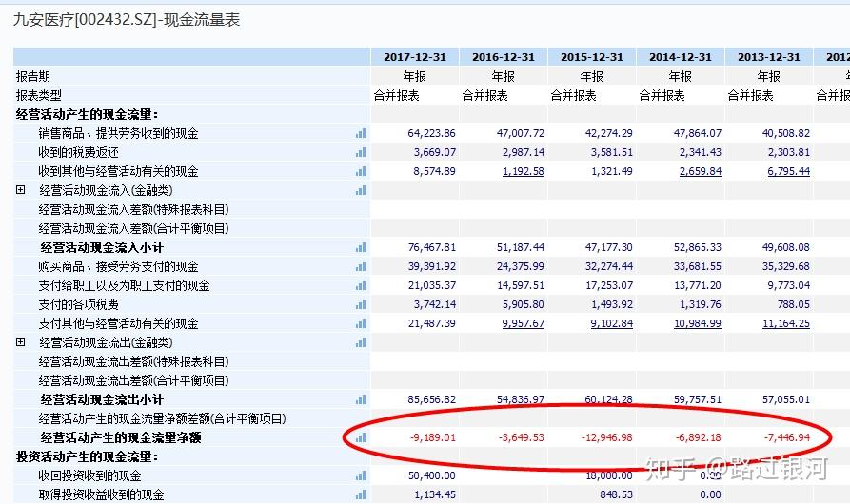Open chart icon for 购买商品、接受劳务支付的现金
850x504 pixels.
point(361,266)
